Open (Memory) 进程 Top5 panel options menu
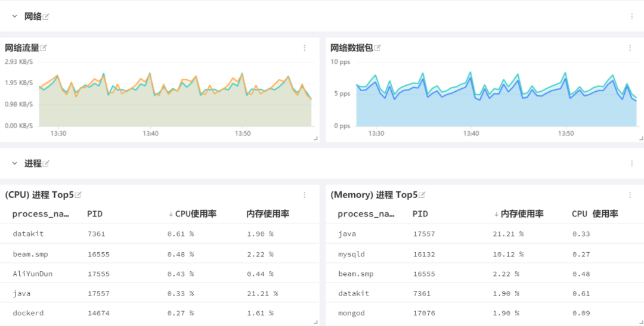Image resolution: width=644 pixels, height=326 pixels. click(x=630, y=195)
